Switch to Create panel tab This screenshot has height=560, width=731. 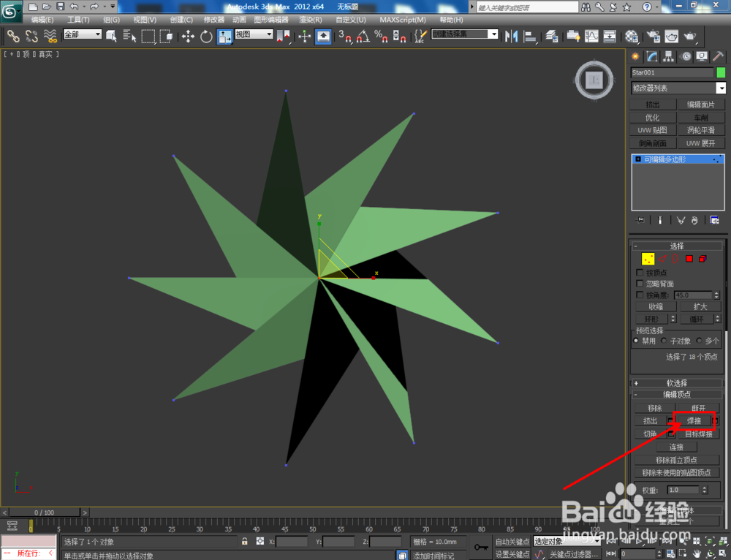tap(635, 56)
